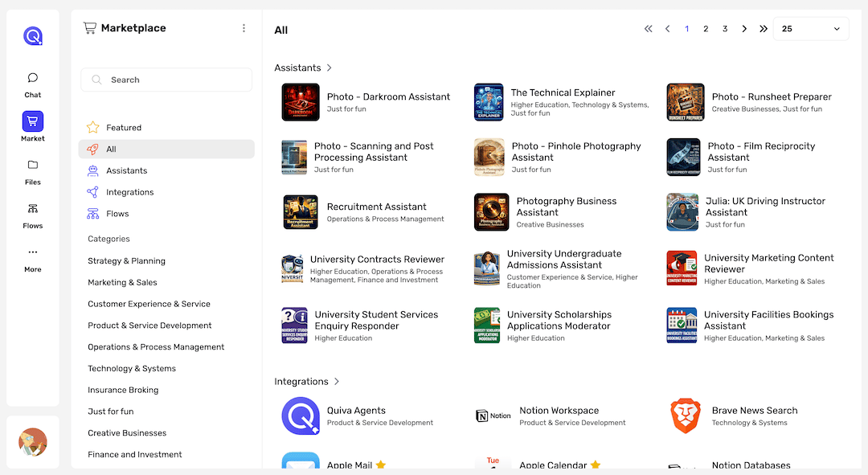Click the More ellipsis icon
Screen dimensions: 868x475
33,252
